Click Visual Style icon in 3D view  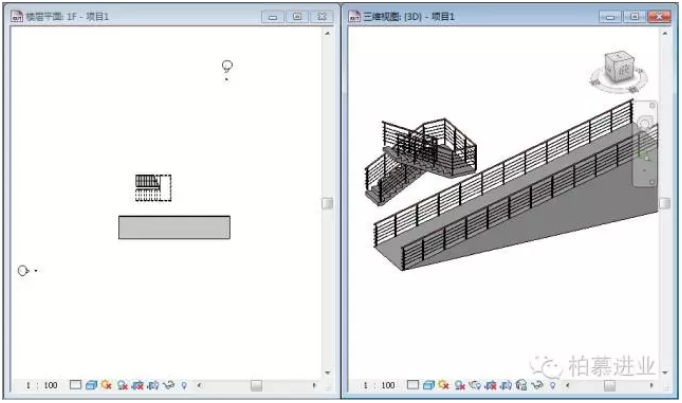426,385
